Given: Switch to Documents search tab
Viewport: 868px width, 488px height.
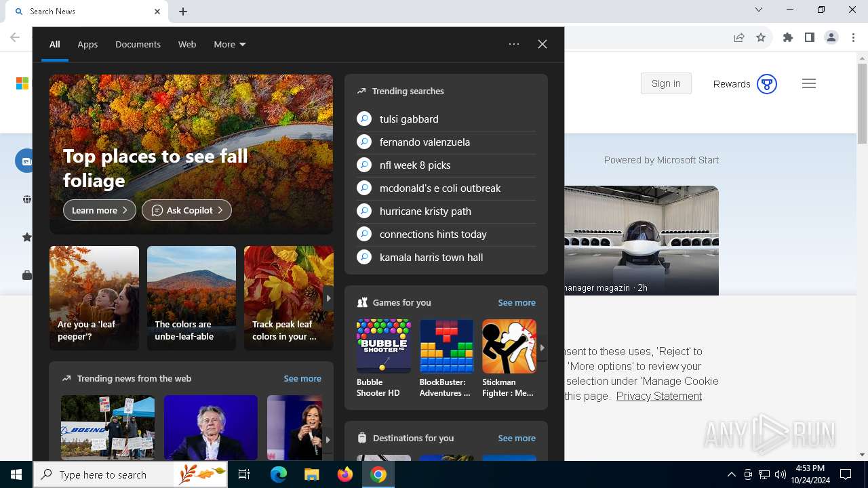Looking at the screenshot, I should coord(138,44).
